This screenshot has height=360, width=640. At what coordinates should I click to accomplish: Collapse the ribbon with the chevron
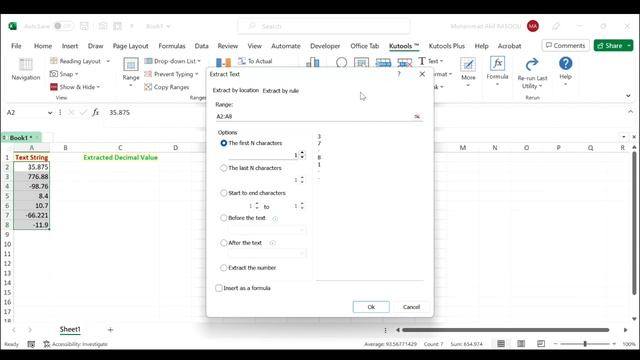click(628, 96)
